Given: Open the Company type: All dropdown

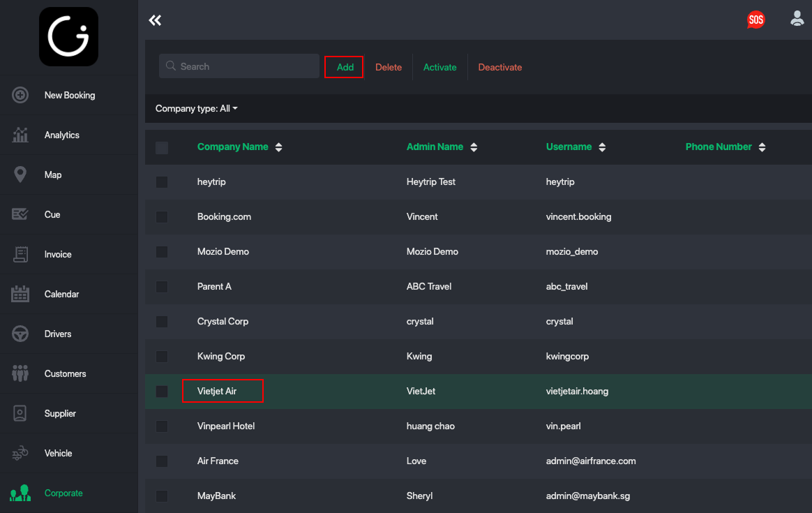Looking at the screenshot, I should click(196, 108).
